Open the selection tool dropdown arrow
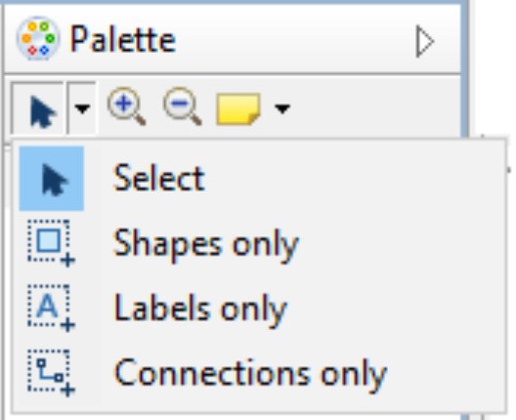Image resolution: width=516 pixels, height=420 pixels. coord(82,108)
